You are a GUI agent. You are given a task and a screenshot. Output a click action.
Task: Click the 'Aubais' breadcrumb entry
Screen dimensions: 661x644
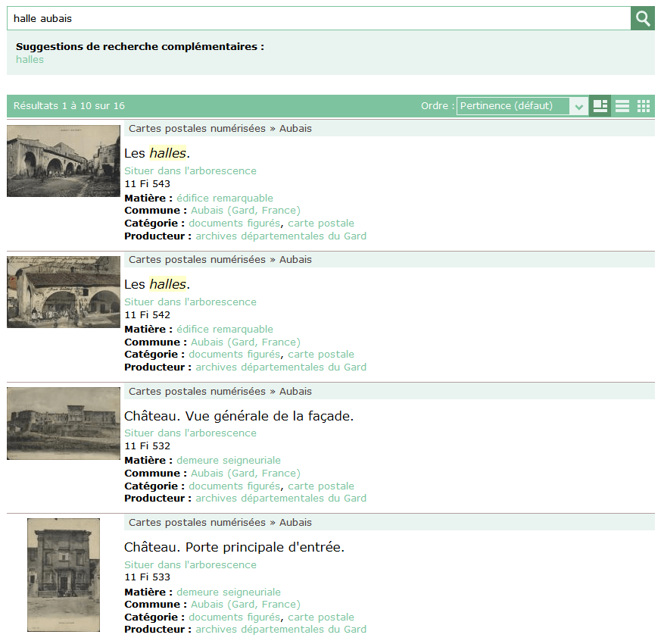(295, 128)
